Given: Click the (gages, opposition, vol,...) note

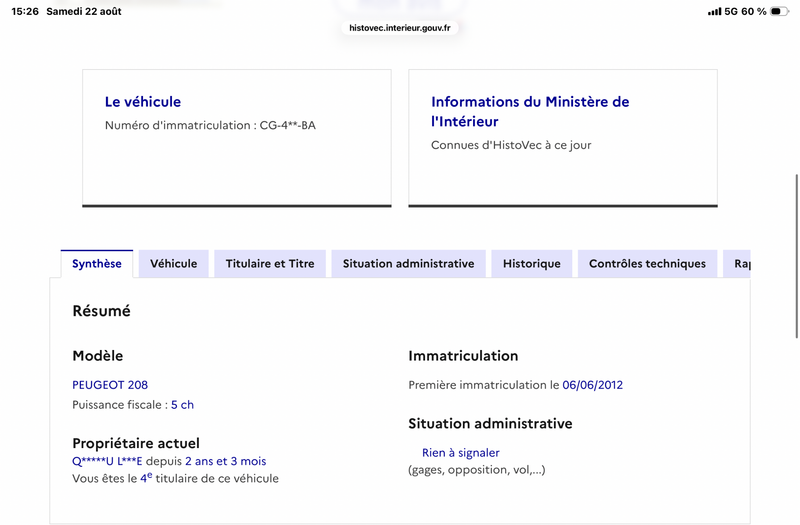Looking at the screenshot, I should [477, 470].
